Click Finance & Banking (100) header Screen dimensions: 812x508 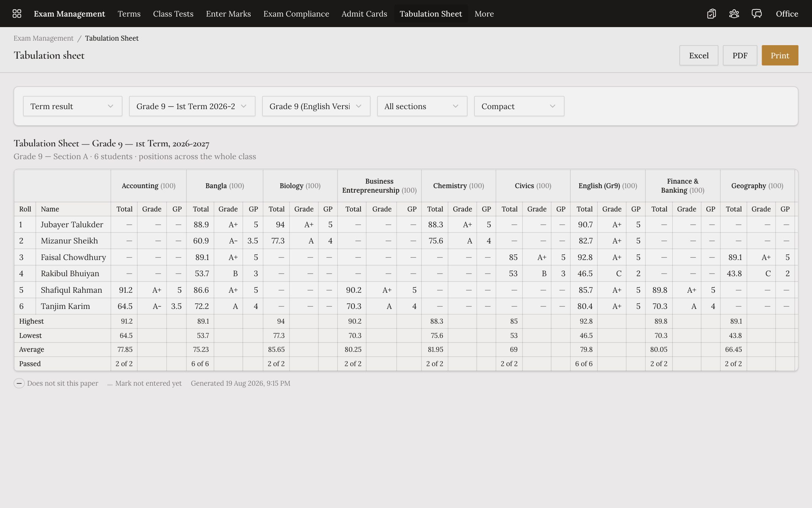[683, 186]
